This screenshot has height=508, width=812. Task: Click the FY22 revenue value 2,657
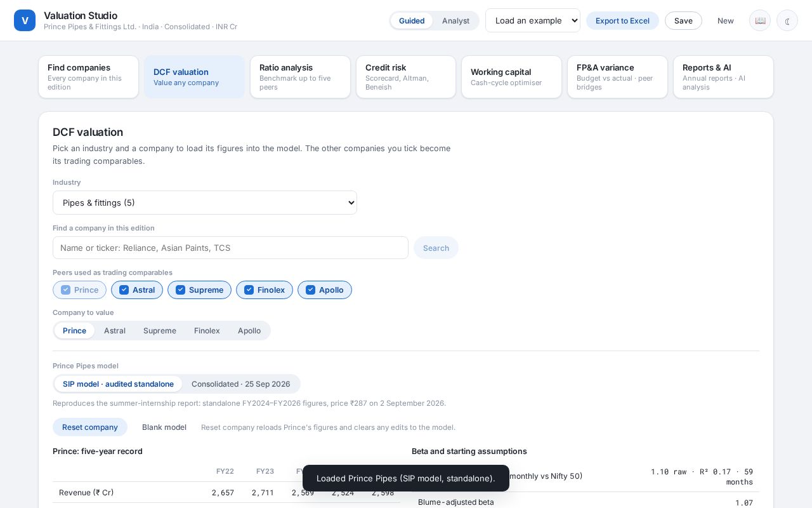[223, 492]
